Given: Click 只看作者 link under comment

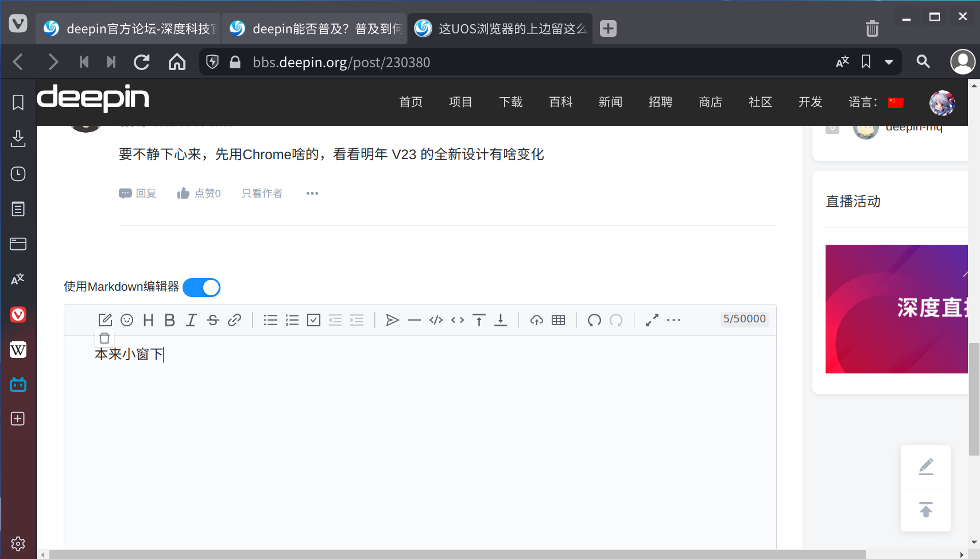Looking at the screenshot, I should [x=262, y=194].
